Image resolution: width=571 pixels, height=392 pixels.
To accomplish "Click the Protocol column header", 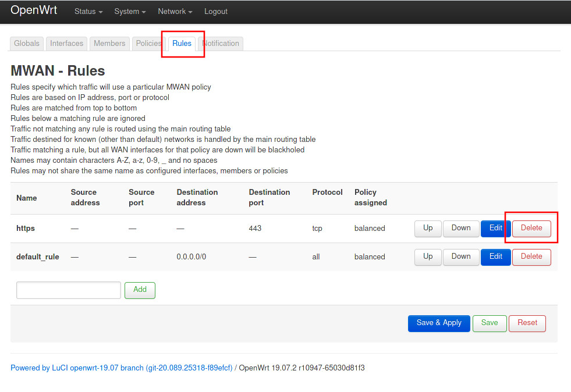I will (x=327, y=192).
